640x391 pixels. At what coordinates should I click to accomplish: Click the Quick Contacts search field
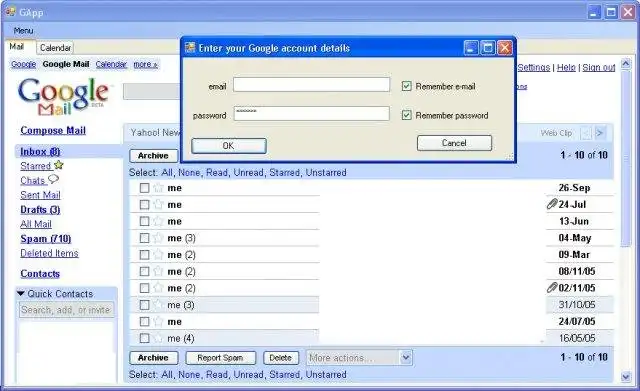pyautogui.click(x=67, y=310)
